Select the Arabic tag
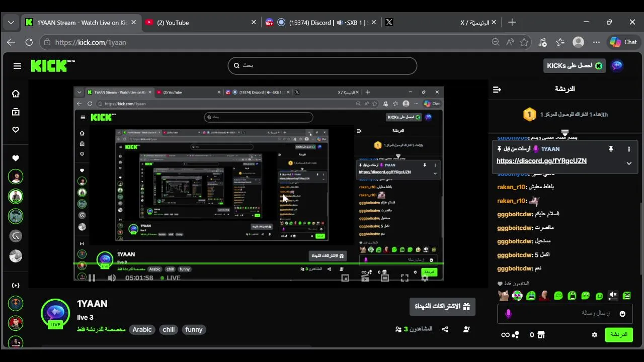 pos(142,329)
